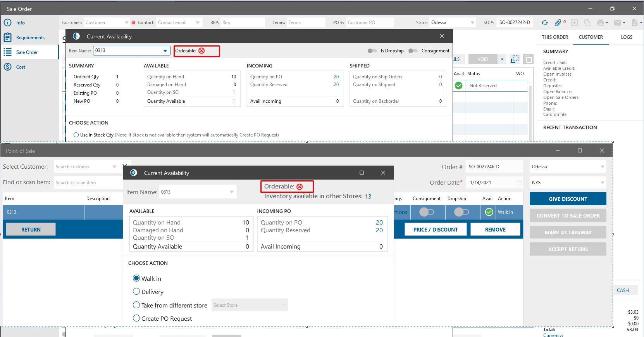Expand the NYS dropdown in the Point of Sale window
Screen dimensions: 644x337
[603, 183]
